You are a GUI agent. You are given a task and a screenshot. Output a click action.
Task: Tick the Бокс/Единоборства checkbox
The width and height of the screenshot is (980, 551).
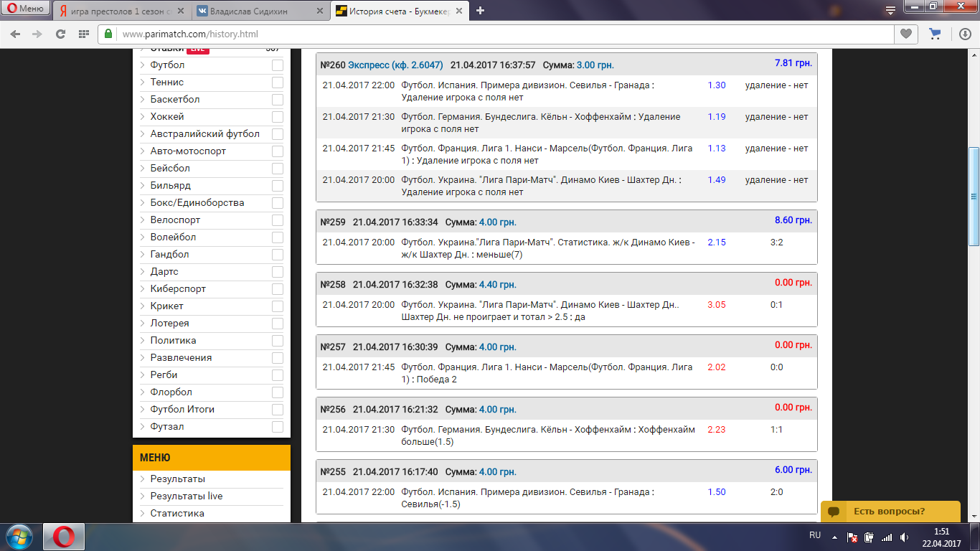click(x=277, y=203)
